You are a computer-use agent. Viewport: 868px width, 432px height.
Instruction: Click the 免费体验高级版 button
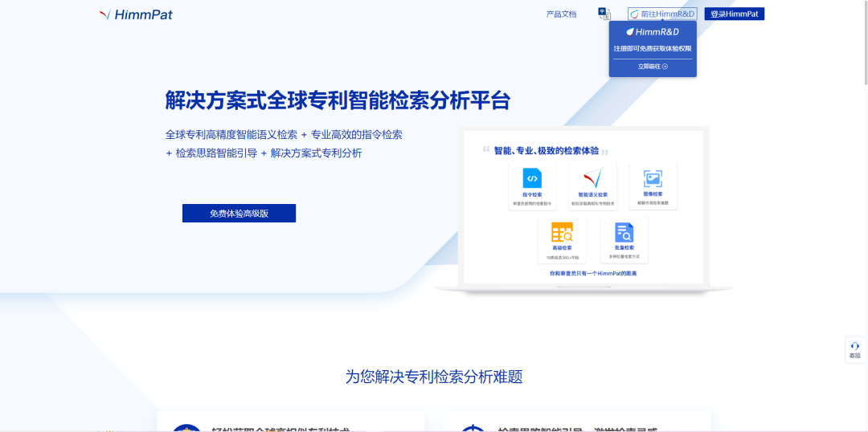pyautogui.click(x=240, y=214)
